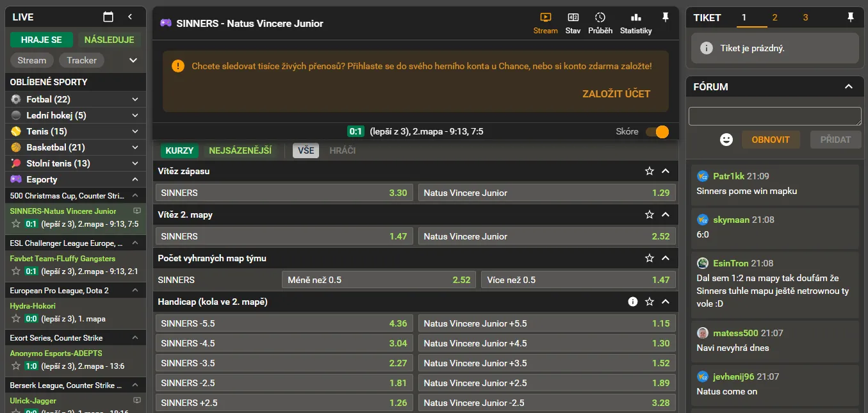
Task: Open the LIVE calendar icon
Action: pyautogui.click(x=108, y=17)
